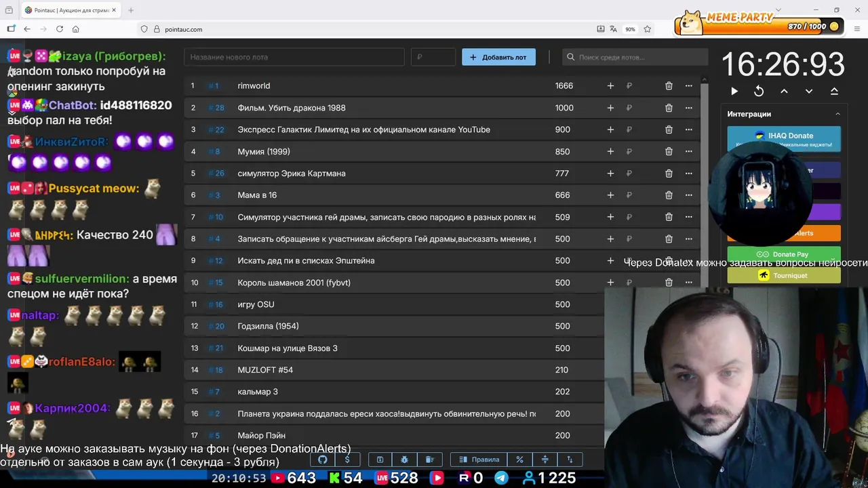Delete the Экспресс Галактик Лимитед lot

(669, 129)
